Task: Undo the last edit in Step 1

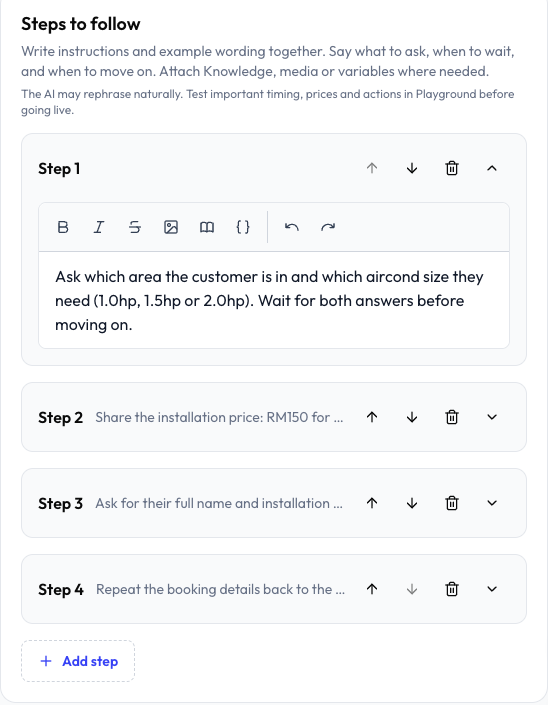Action: tap(292, 227)
